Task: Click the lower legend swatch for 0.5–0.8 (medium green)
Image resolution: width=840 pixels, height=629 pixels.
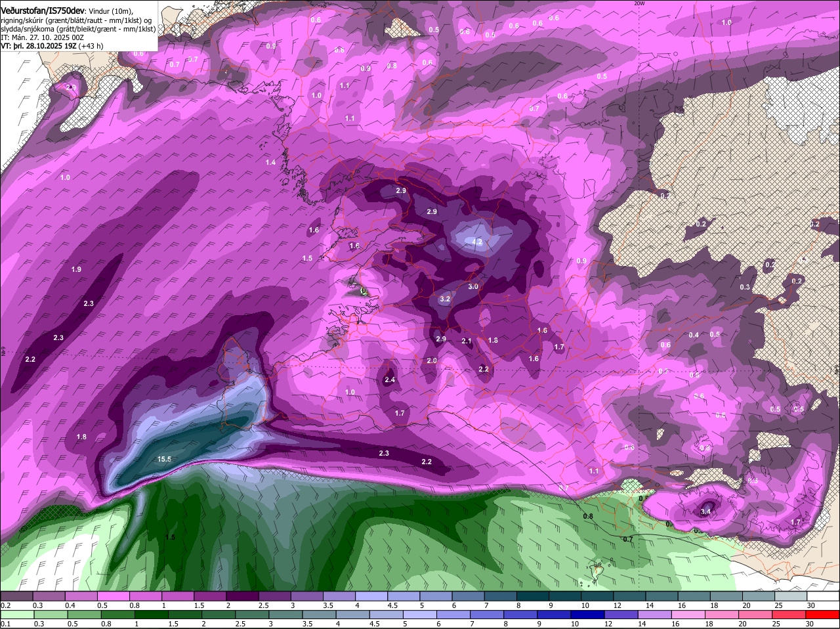Action: [x=85, y=615]
